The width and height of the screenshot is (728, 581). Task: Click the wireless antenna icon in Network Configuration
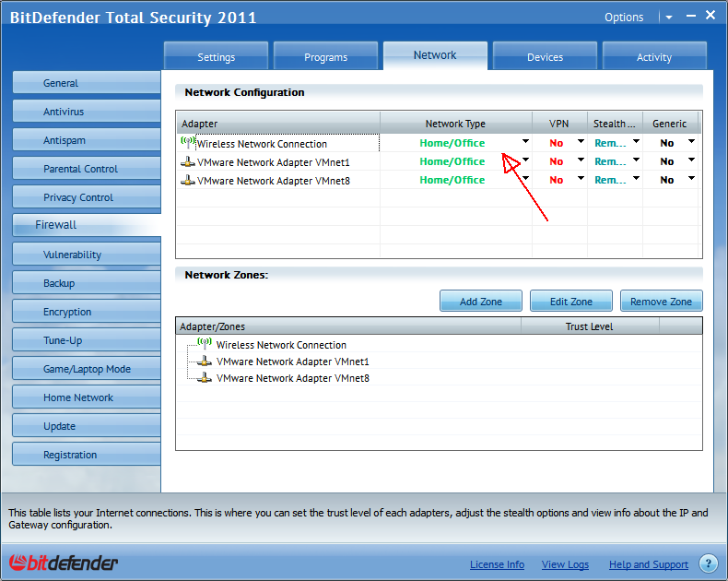pyautogui.click(x=188, y=142)
